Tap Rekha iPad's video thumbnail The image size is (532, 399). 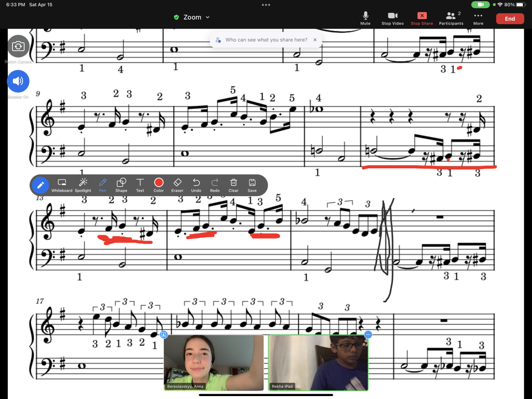tap(318, 363)
